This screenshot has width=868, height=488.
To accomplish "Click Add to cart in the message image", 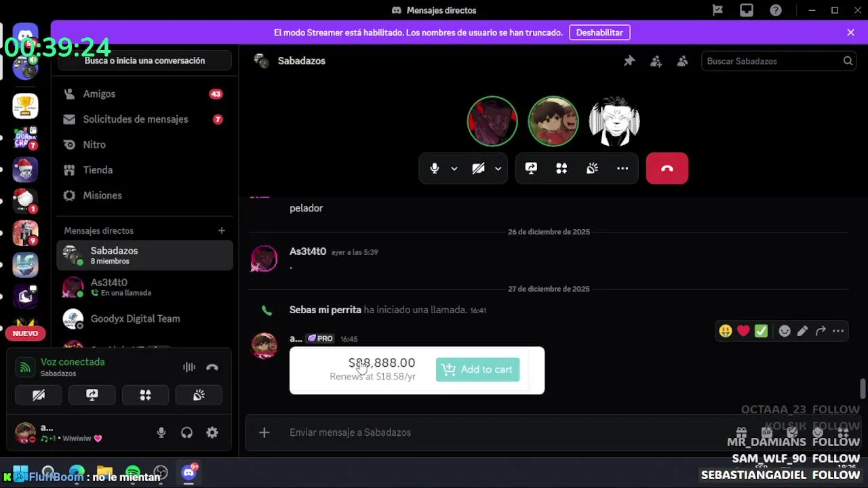I will 477,369.
